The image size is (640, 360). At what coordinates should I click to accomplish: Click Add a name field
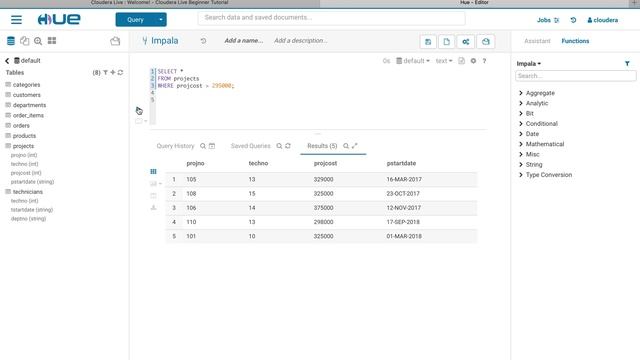pyautogui.click(x=244, y=40)
